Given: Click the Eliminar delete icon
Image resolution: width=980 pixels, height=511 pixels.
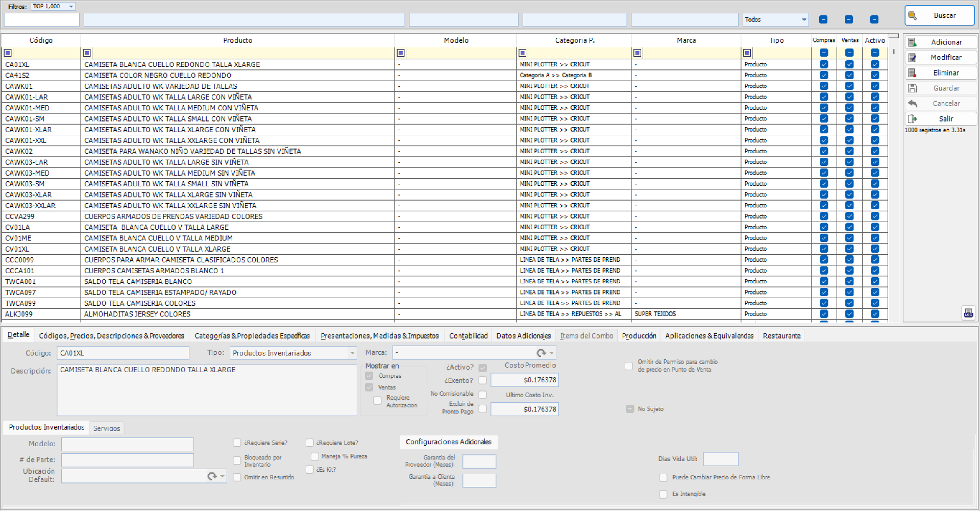Looking at the screenshot, I should [912, 72].
